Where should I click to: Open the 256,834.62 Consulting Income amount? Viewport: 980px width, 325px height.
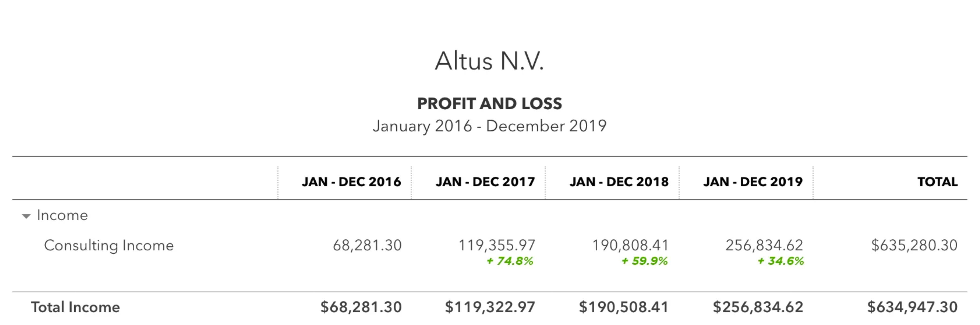pos(764,245)
